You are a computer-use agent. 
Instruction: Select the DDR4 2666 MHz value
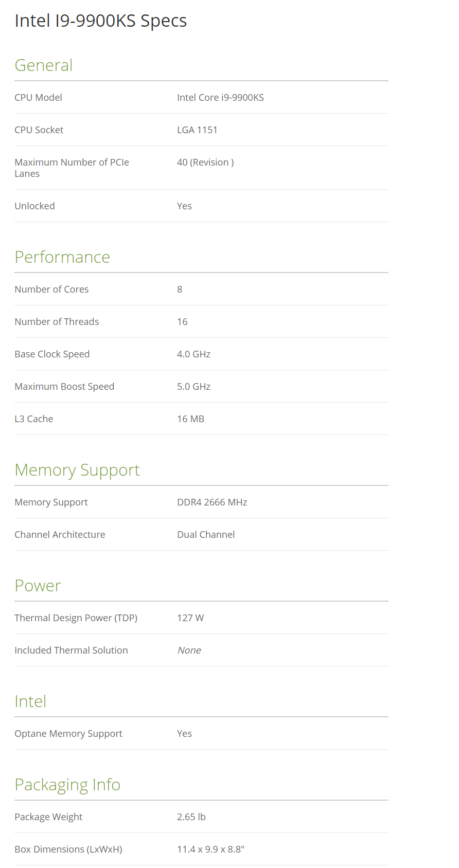click(x=211, y=502)
